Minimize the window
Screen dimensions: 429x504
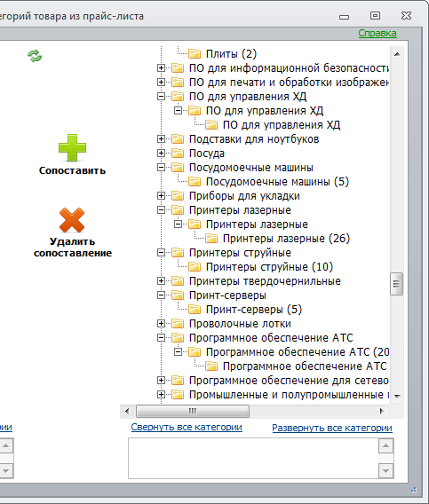(x=344, y=16)
